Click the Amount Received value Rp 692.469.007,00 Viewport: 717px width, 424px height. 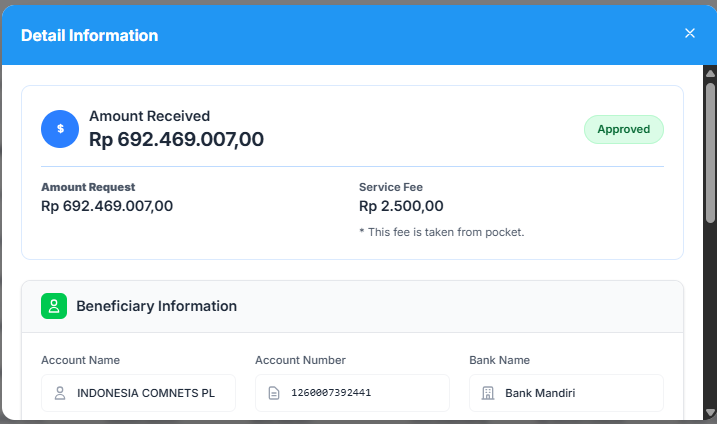[x=176, y=140]
